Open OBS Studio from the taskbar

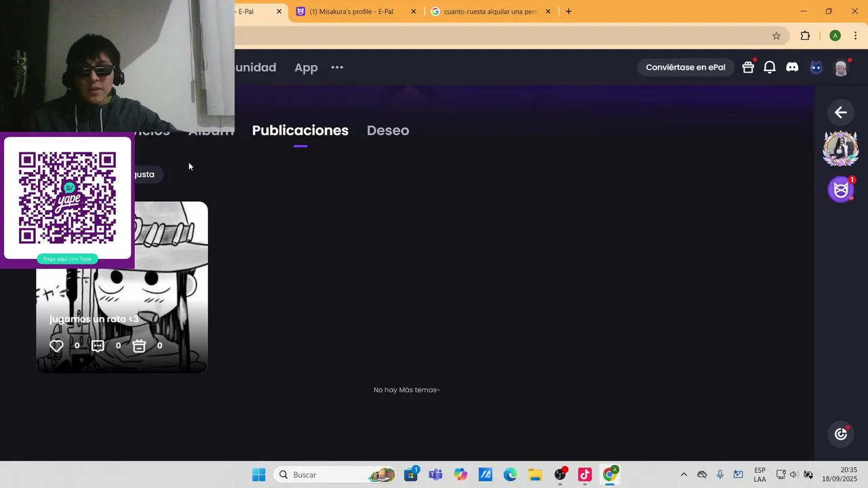click(x=560, y=474)
